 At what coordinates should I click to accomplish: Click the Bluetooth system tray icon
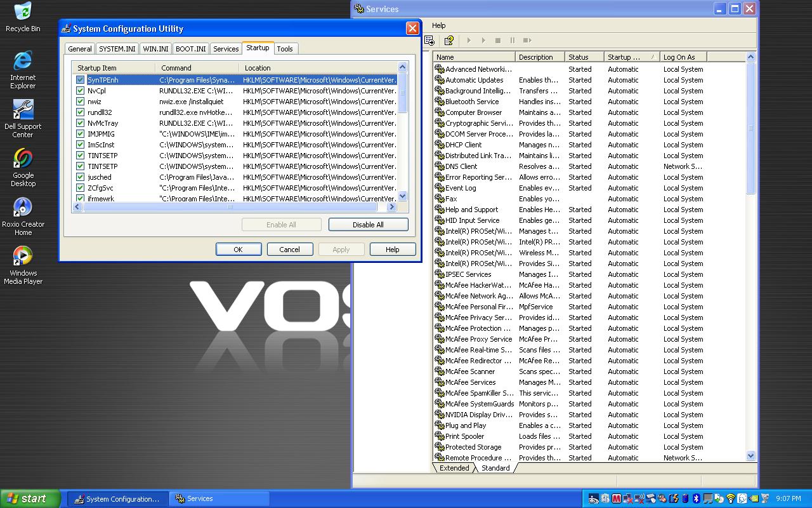click(696, 499)
